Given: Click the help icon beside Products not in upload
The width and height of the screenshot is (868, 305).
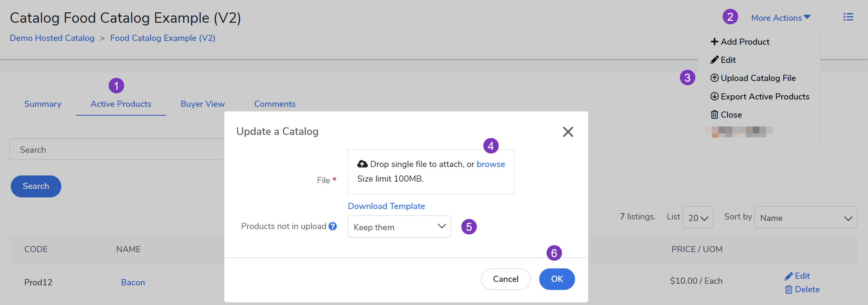Looking at the screenshot, I should click(x=333, y=226).
